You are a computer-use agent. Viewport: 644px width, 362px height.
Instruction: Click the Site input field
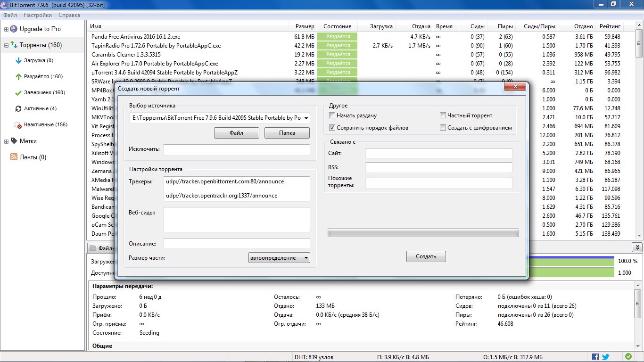(439, 153)
